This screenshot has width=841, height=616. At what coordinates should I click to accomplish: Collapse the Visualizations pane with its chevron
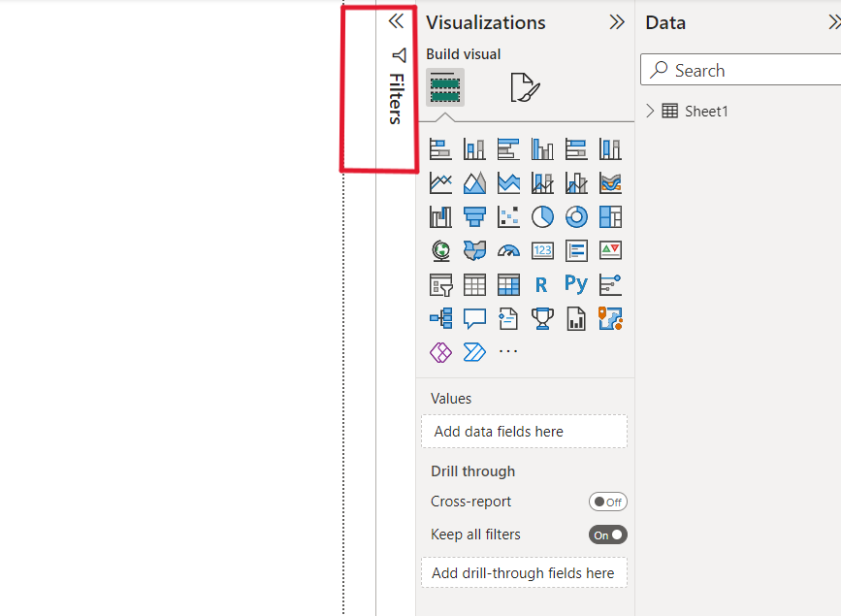point(617,21)
